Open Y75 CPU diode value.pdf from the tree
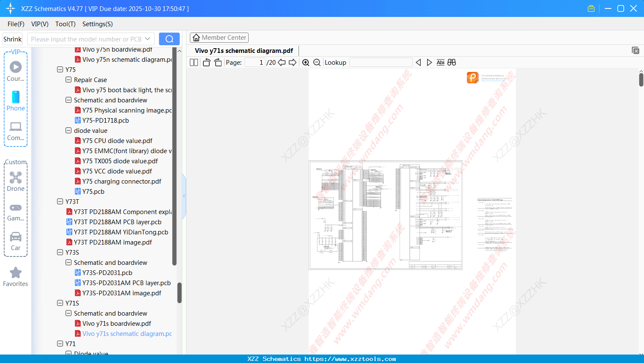644x363 pixels. click(118, 140)
